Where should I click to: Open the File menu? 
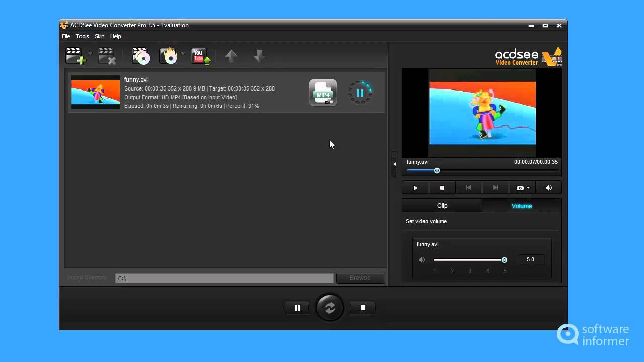(x=66, y=36)
